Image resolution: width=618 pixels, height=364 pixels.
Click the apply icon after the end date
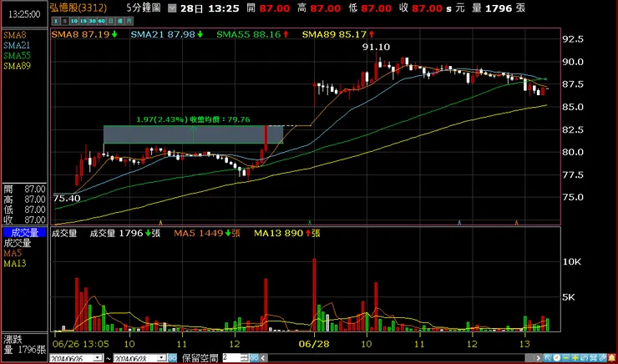click(x=172, y=358)
